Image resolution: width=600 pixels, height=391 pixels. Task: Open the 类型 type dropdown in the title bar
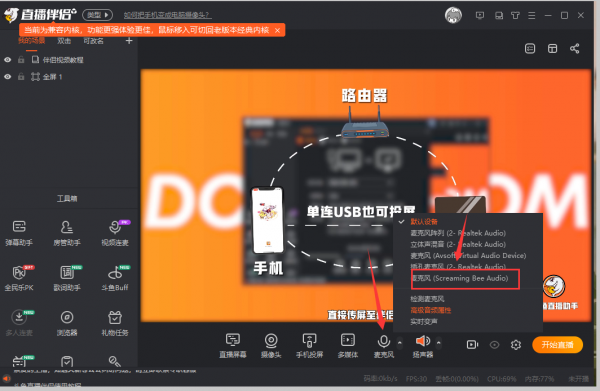click(x=98, y=15)
